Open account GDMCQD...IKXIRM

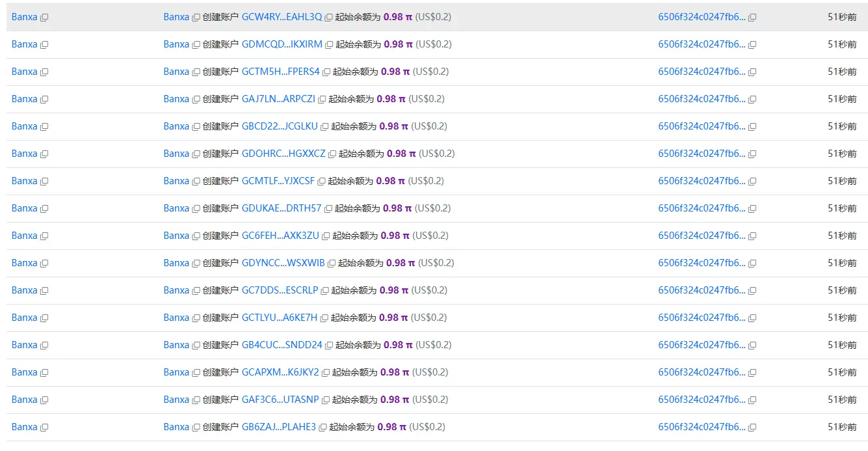click(282, 44)
